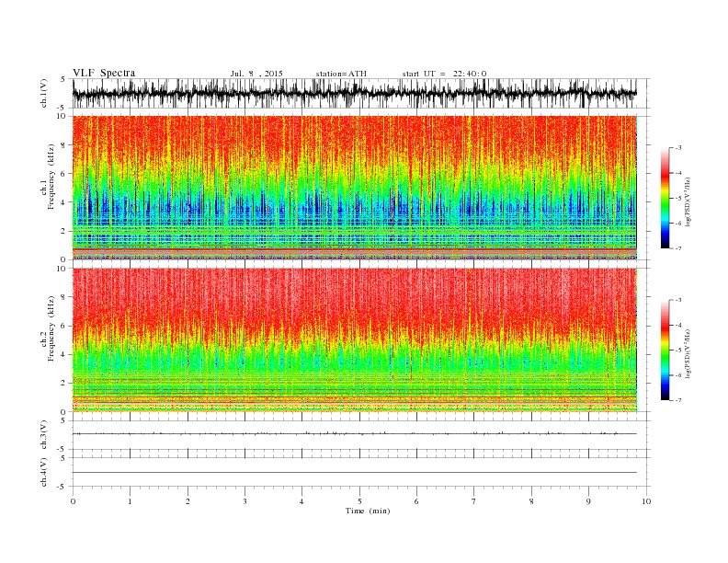This screenshot has width=728, height=563.
Task: Click the time axis tick label '10'
Action: (x=646, y=501)
